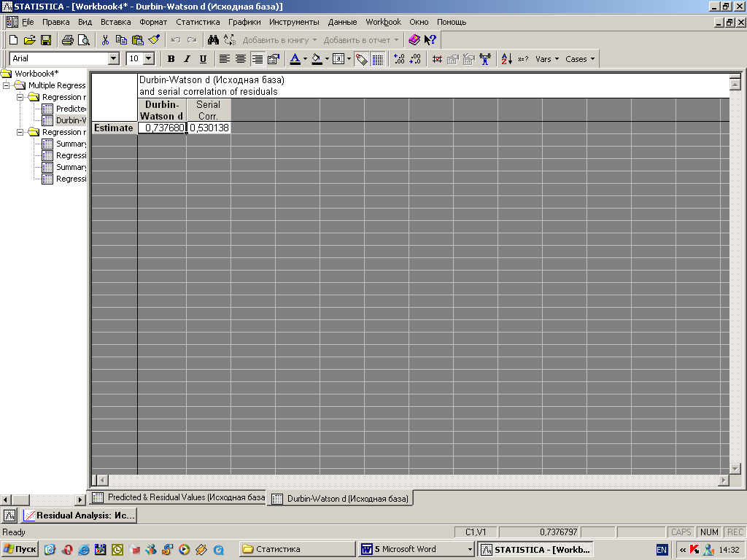747x560 pixels.
Task: Switch to Predicted & Residual Values tab
Action: (178, 497)
